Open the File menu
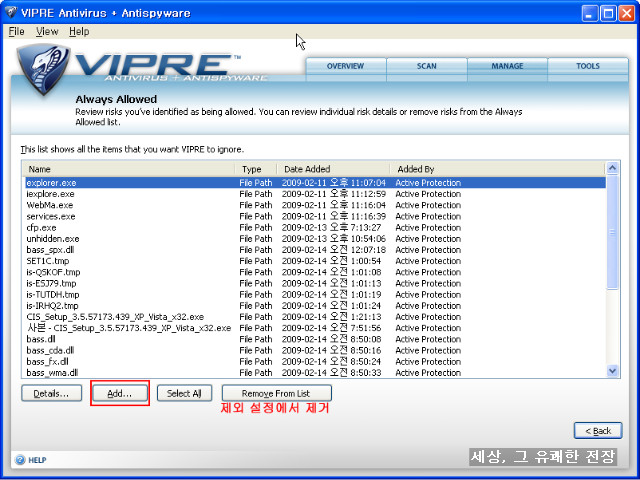 [16, 31]
